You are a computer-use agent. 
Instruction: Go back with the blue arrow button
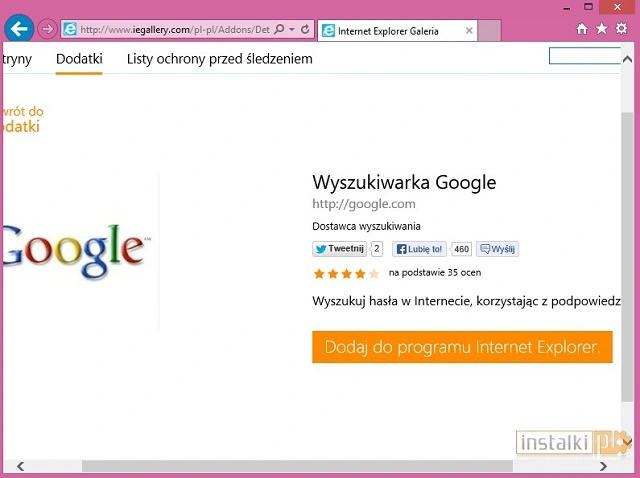[19, 29]
